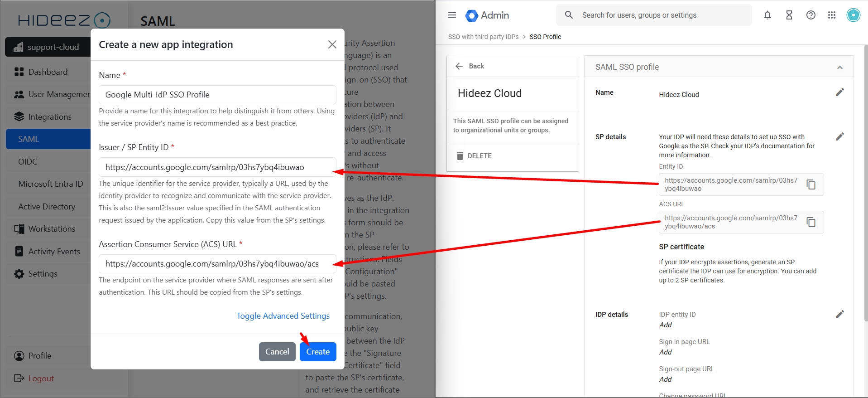Click the Dashboard grid icon
Image resolution: width=868 pixels, height=398 pixels.
pos(19,72)
